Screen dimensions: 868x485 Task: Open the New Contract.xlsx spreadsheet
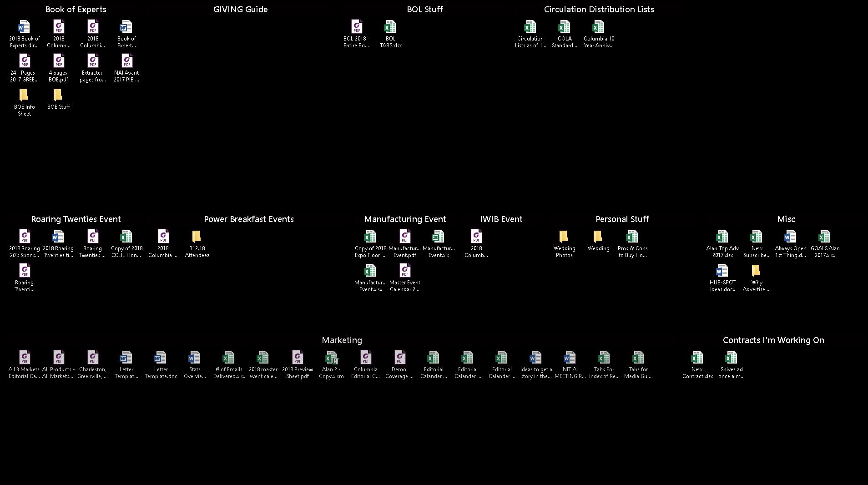click(x=697, y=364)
